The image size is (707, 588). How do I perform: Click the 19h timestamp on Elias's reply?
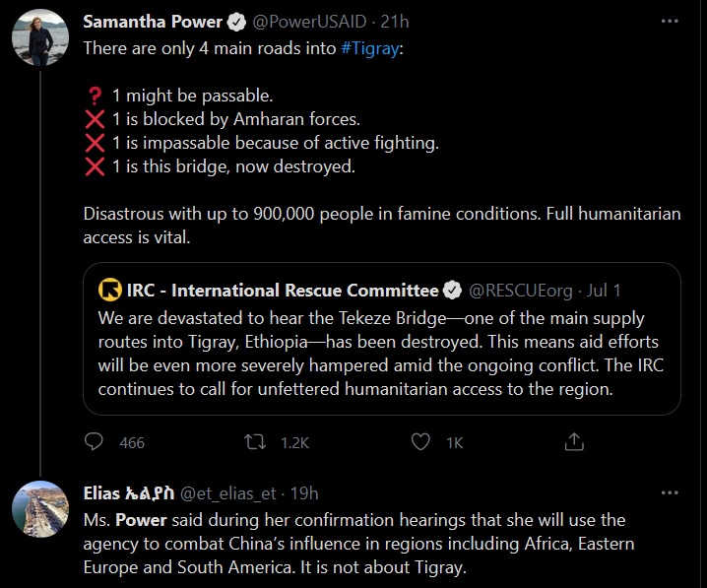[x=305, y=493]
